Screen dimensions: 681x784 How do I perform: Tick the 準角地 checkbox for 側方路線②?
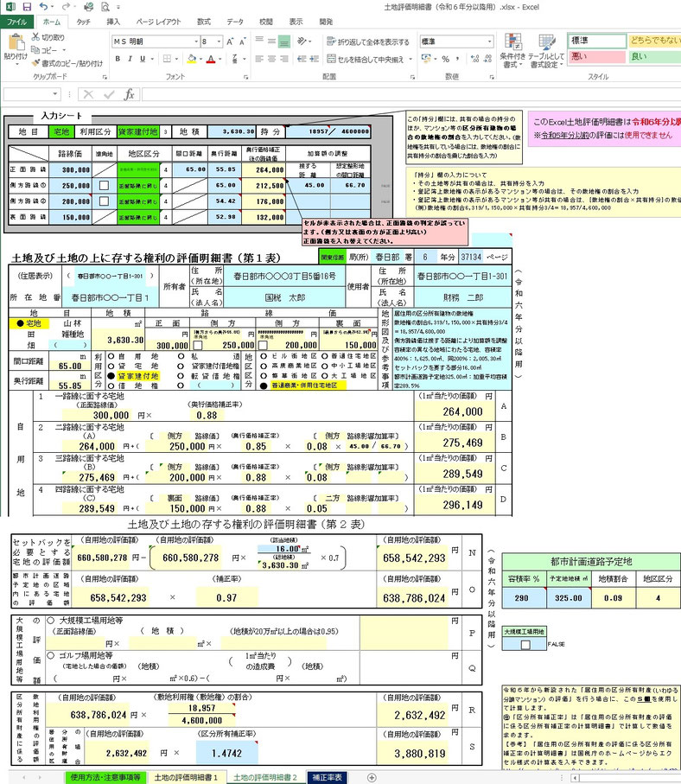(x=104, y=201)
